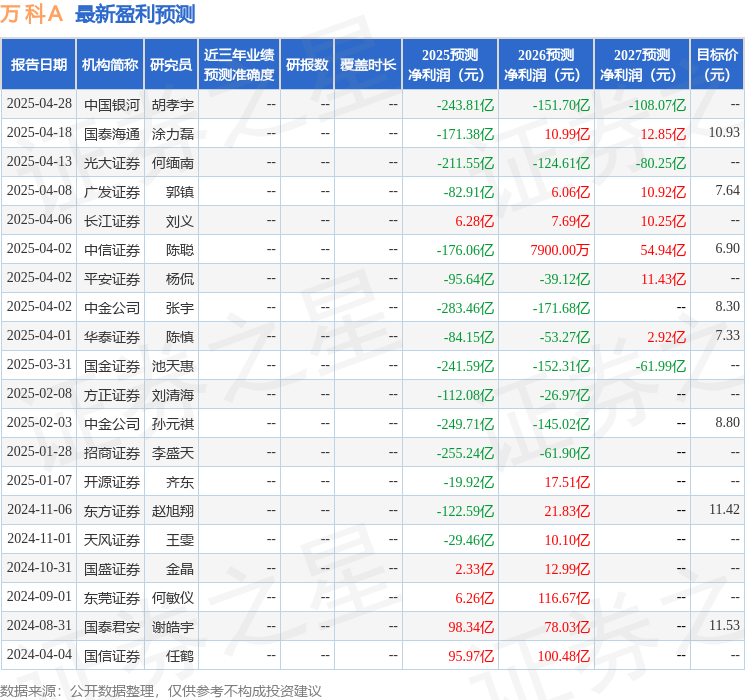Click the 2026预测净利润 column header
The width and height of the screenshot is (745, 700).
point(545,65)
